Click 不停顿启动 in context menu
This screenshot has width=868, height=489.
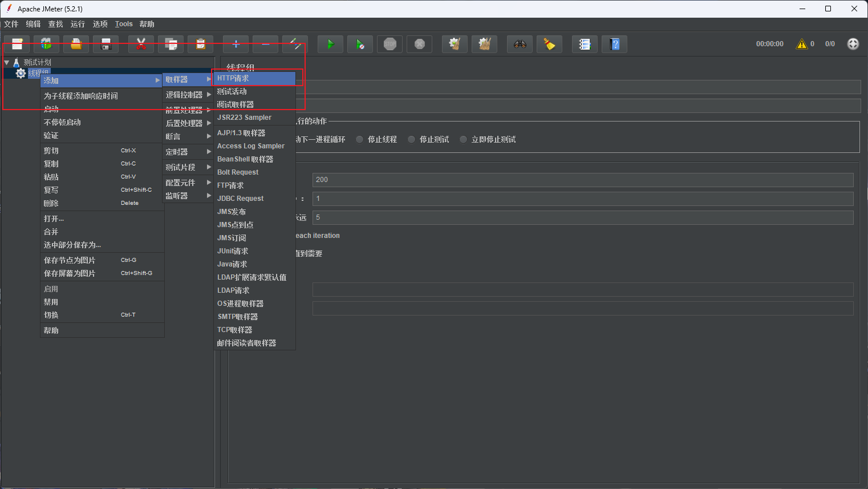tap(102, 122)
